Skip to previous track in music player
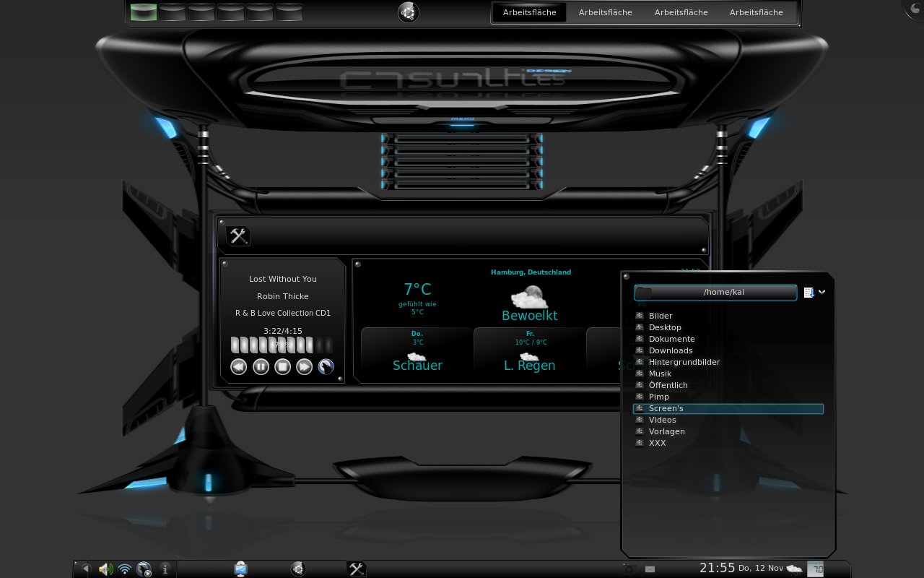Screen dimensions: 924x578 point(239,367)
